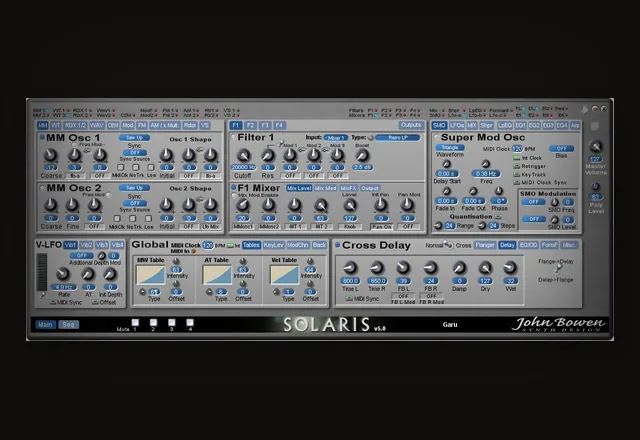Tick the MM Osc 2 Low checkbox
This screenshot has width=640, height=440.
coord(148,218)
